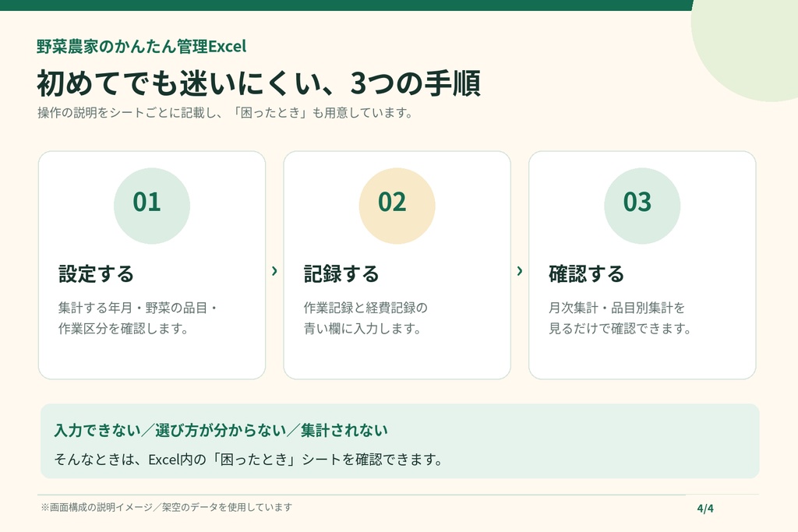Click text 集計する年月・野菜の品目・
Screen dimensions: 798x532
coord(139,308)
